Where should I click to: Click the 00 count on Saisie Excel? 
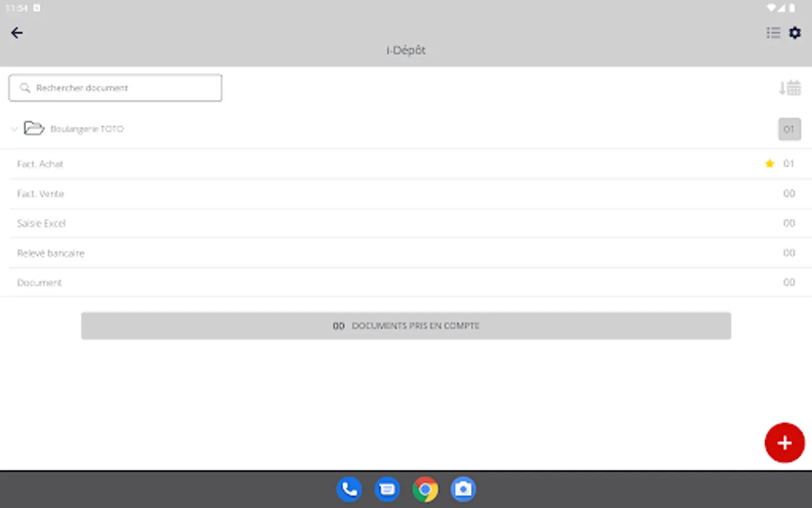(x=789, y=224)
